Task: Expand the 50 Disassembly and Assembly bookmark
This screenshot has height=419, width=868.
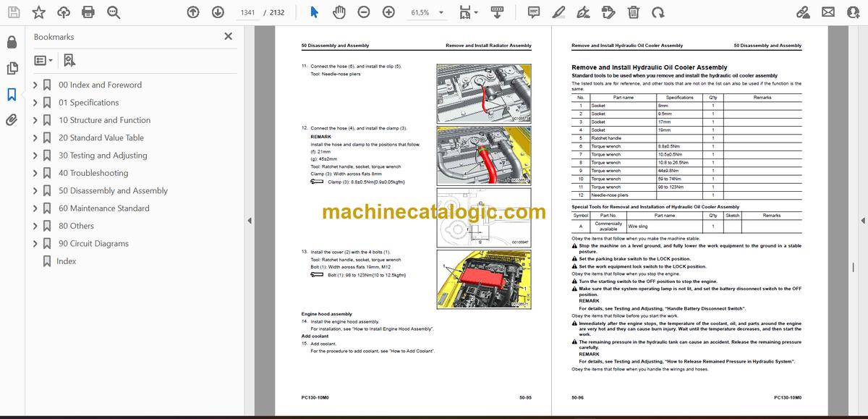Action: click(x=36, y=191)
